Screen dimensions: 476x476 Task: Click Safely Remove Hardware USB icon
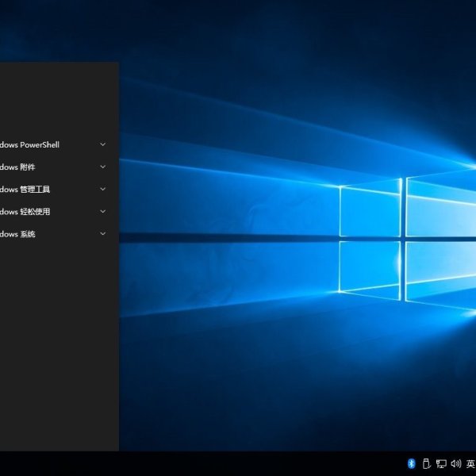pyautogui.click(x=427, y=463)
